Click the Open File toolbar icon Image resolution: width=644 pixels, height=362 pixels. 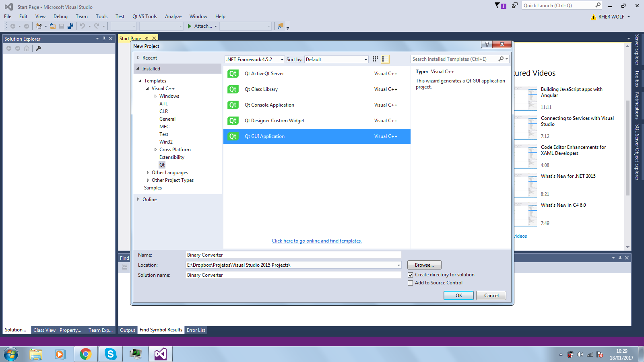(x=53, y=26)
